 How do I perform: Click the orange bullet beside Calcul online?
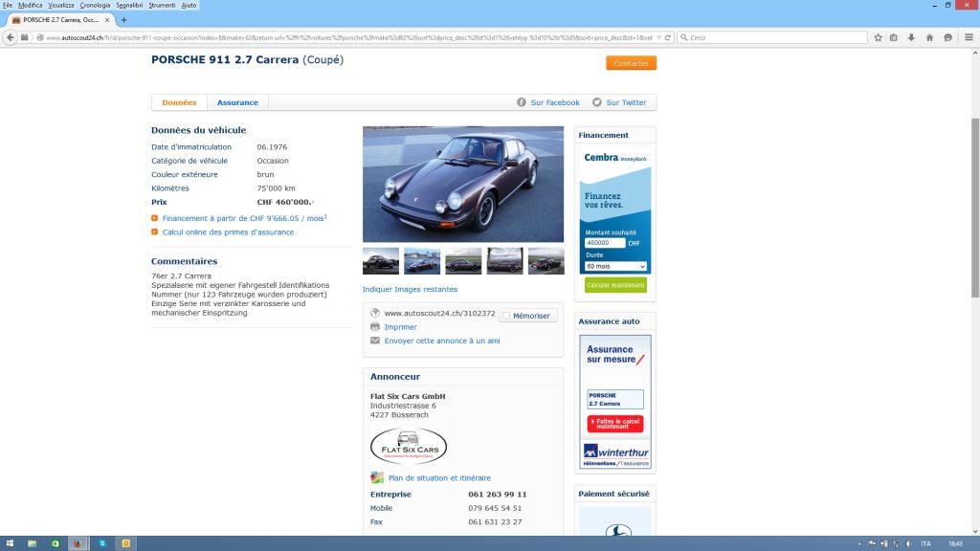[154, 231]
